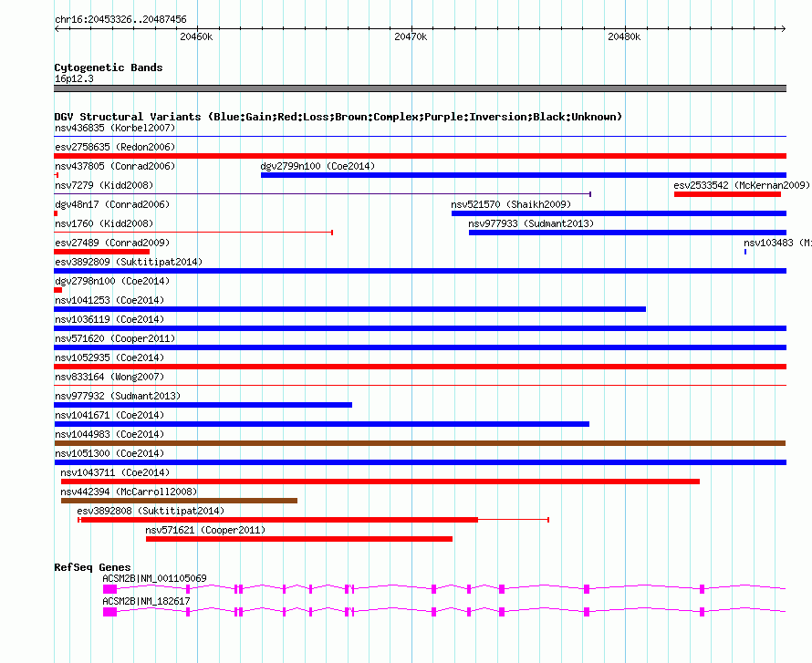Open the nsv1051300 (Coe2014) label

(109, 453)
